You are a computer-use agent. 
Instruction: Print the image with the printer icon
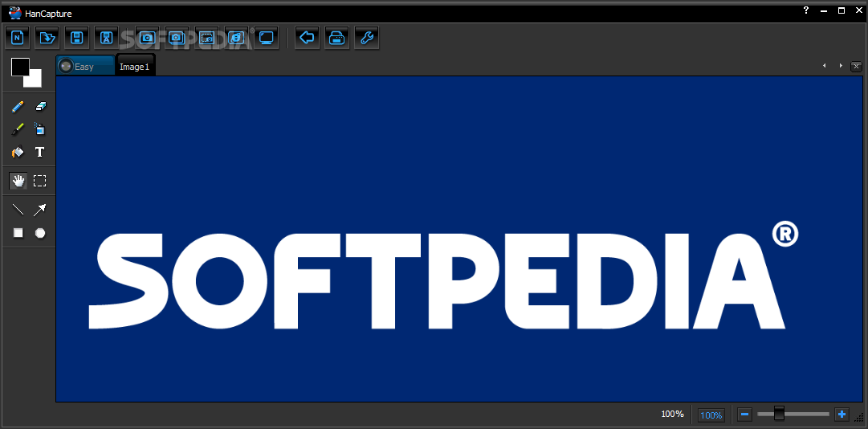pos(336,38)
